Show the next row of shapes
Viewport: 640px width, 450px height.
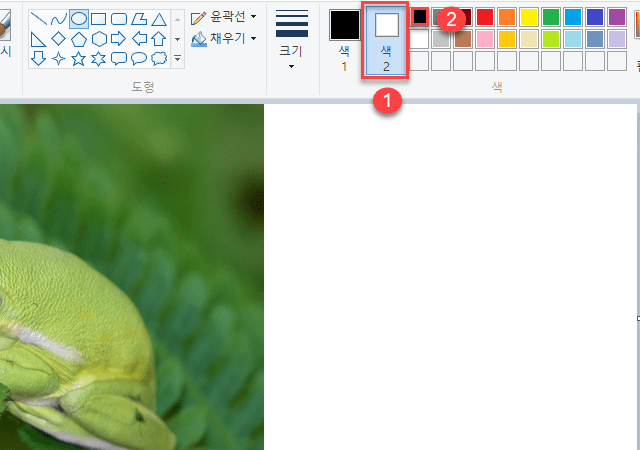point(178,39)
